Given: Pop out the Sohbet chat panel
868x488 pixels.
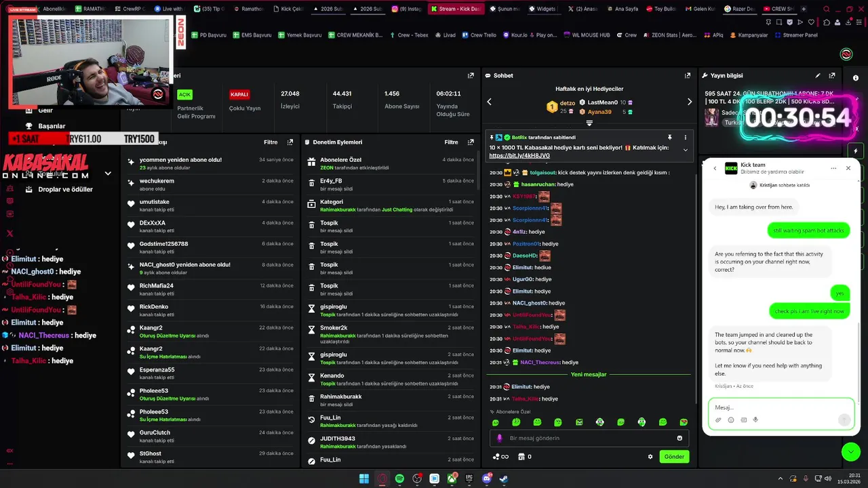Looking at the screenshot, I should [688, 76].
